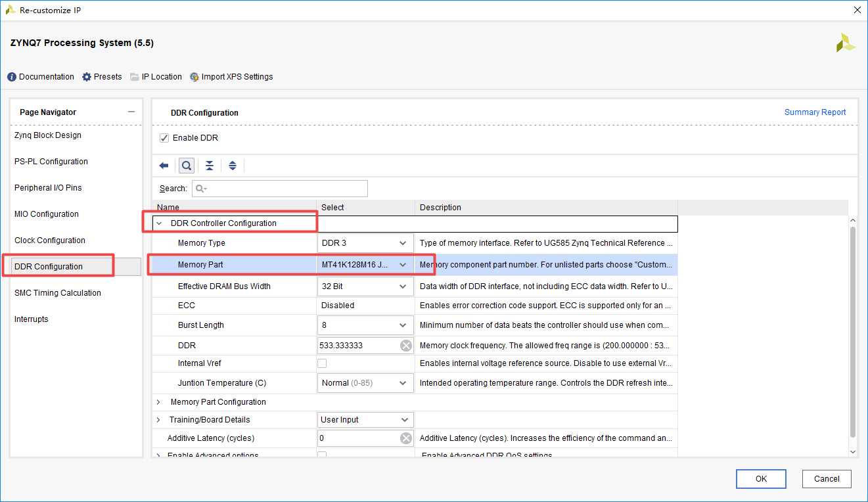Open the Summary Report link
Viewport: 868px width, 502px height.
815,112
